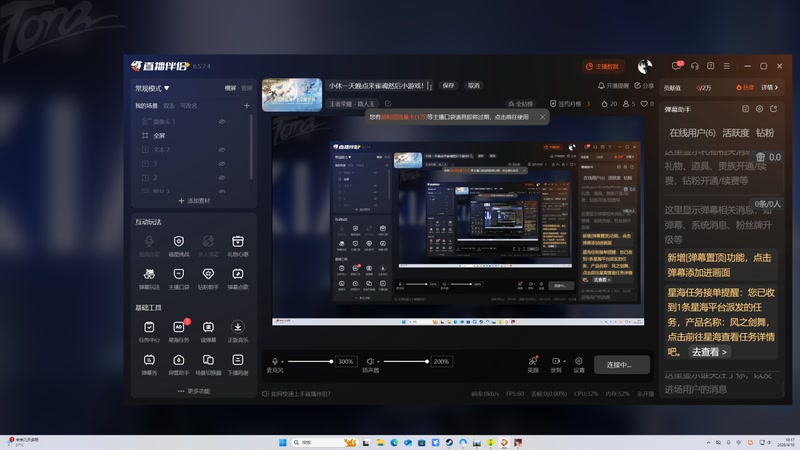The width and height of the screenshot is (800, 450).
Task: Toggle the microphone mute icon
Action: pyautogui.click(x=274, y=361)
